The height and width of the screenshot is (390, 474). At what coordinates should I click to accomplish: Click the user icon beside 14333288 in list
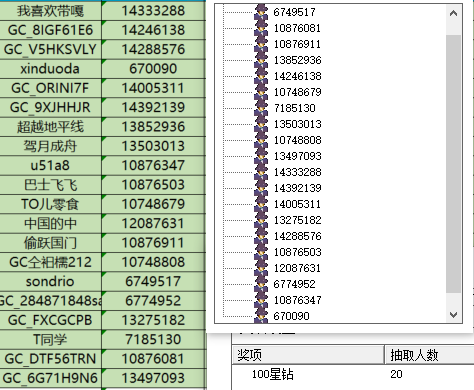(261, 172)
